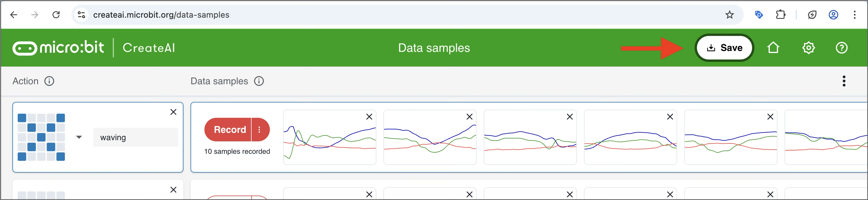
Task: Open the three-dot menu above the samples
Action: [844, 81]
